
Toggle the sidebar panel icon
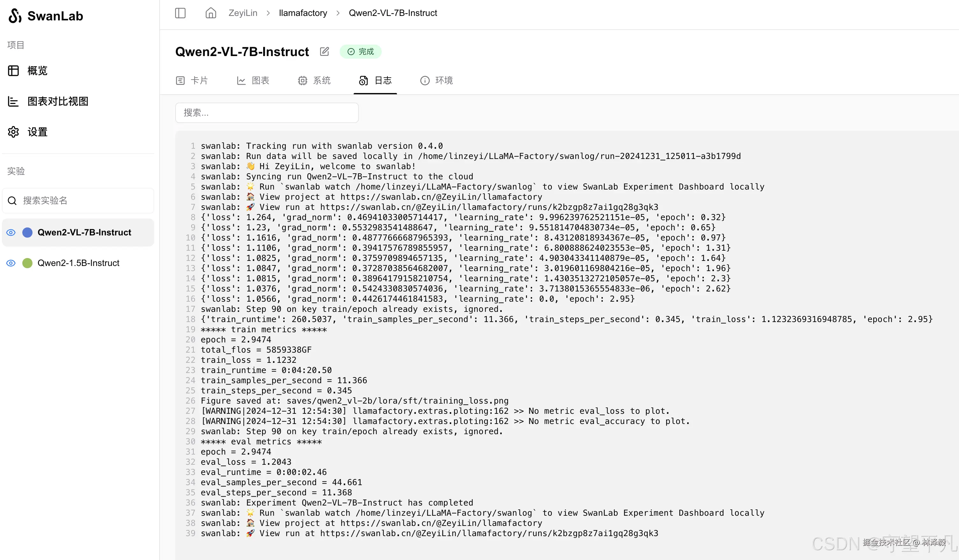(180, 13)
